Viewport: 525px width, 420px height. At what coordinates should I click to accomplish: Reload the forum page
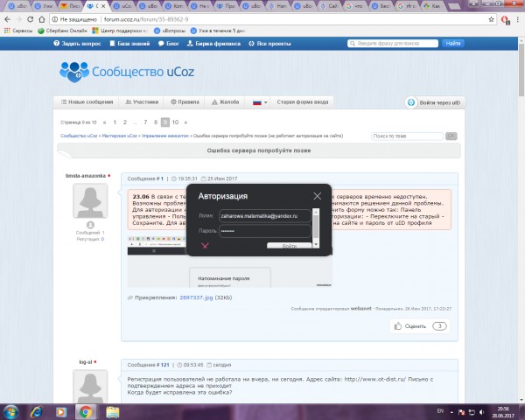[30, 19]
